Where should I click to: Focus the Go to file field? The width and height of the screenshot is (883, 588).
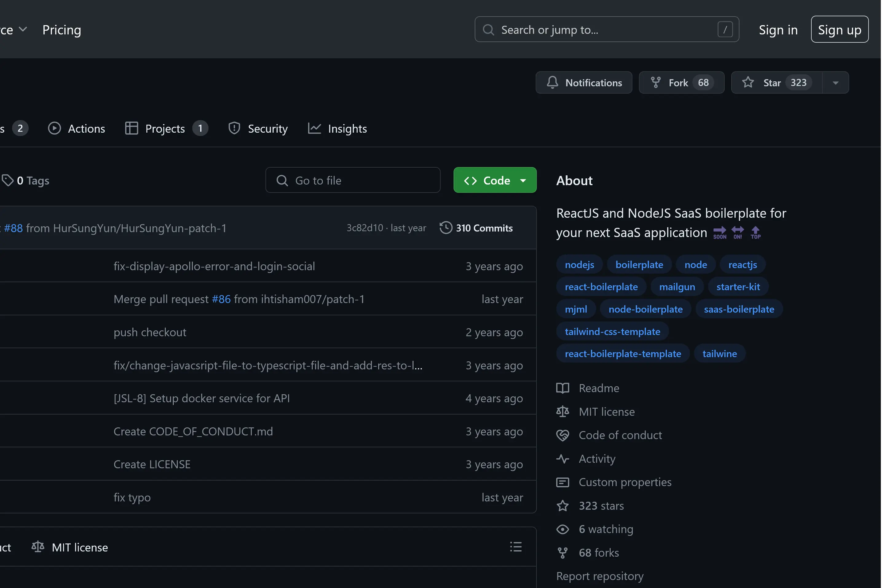[x=353, y=180]
